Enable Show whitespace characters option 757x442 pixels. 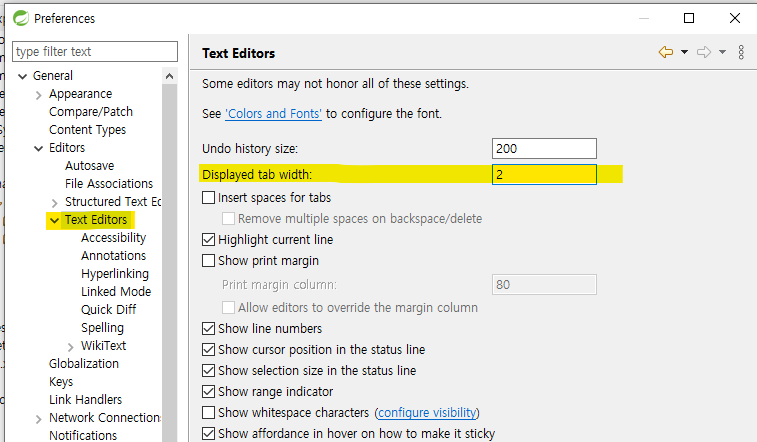click(x=209, y=413)
